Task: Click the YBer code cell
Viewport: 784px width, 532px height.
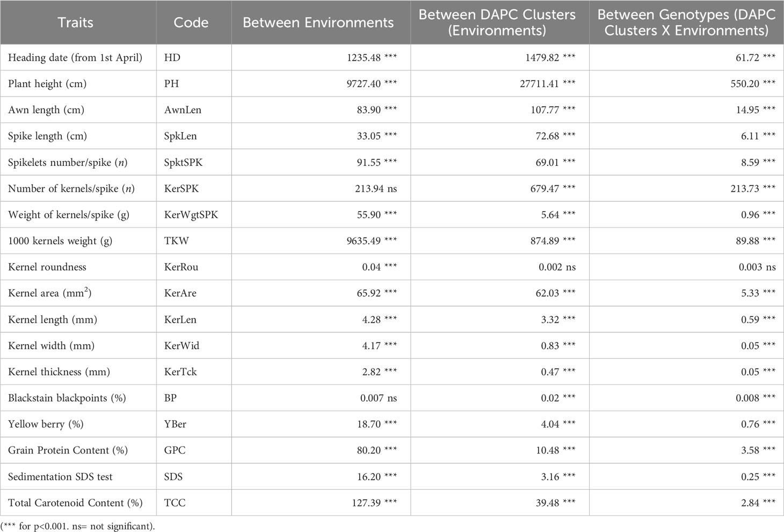Action: [x=175, y=425]
